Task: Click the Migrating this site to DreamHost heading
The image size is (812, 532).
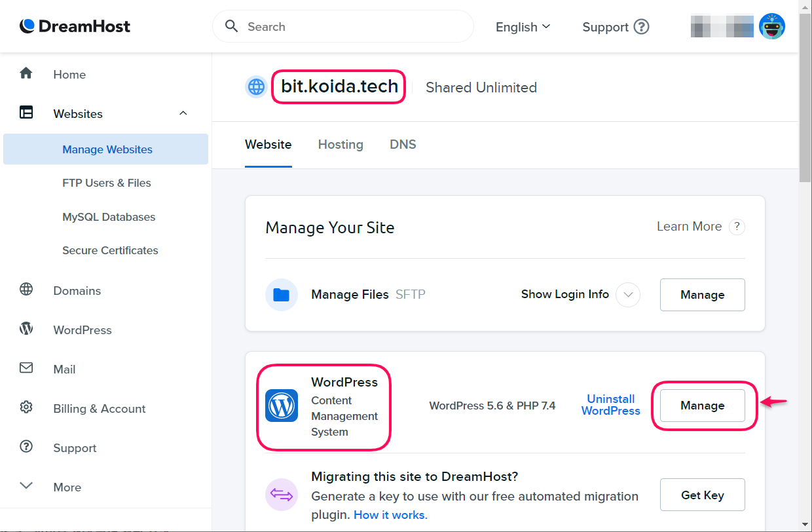Action: [415, 476]
